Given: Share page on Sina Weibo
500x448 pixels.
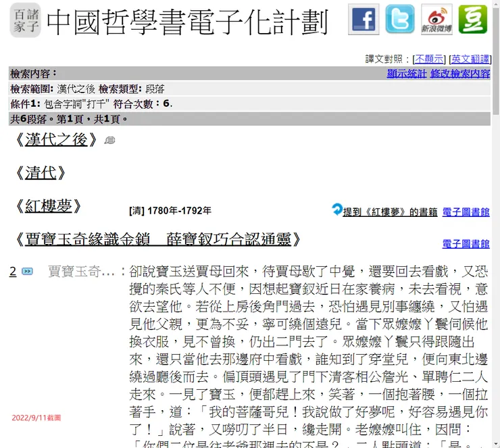Looking at the screenshot, I should tap(436, 19).
